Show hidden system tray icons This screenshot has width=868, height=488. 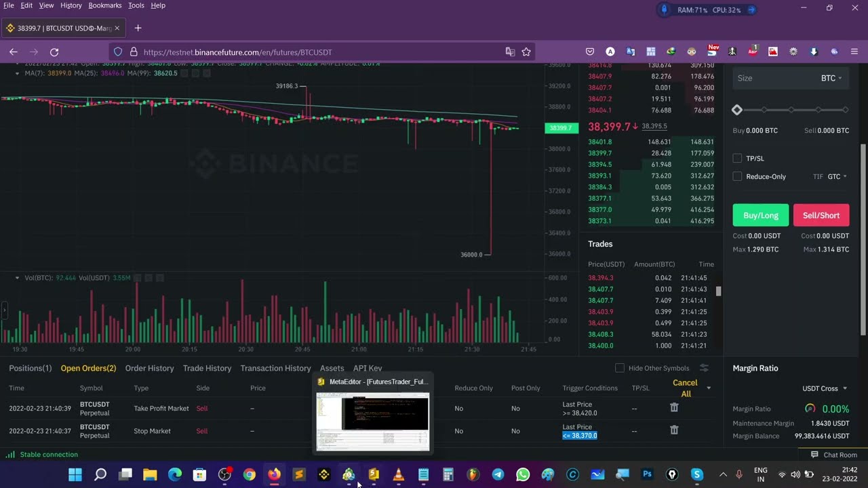pyautogui.click(x=723, y=474)
